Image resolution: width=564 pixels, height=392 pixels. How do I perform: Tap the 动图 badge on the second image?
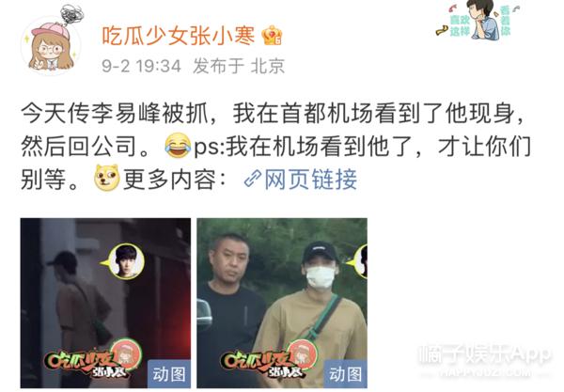click(x=346, y=374)
